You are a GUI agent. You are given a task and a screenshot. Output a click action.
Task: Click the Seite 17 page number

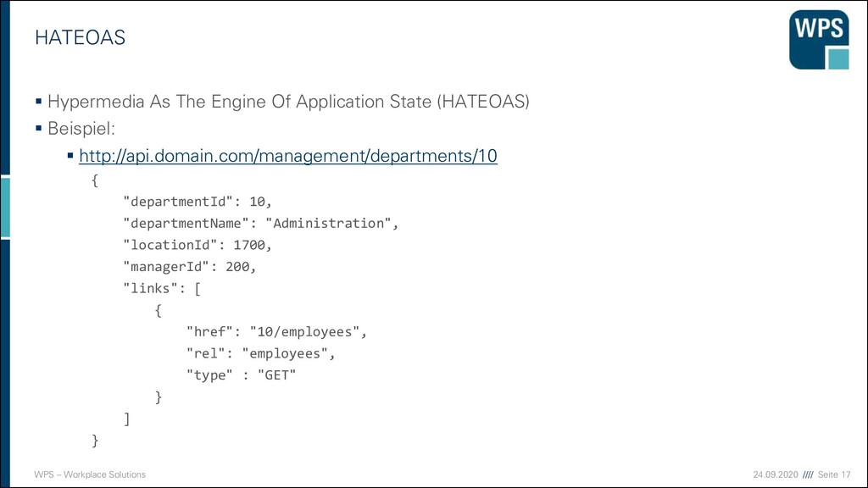click(x=834, y=474)
